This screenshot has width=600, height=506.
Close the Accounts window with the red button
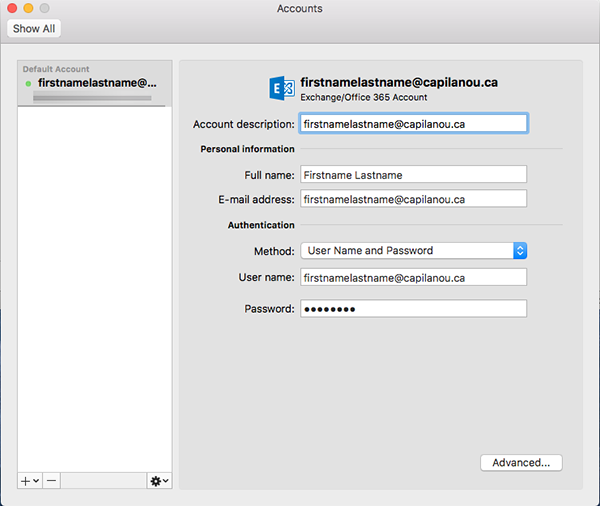[x=12, y=9]
